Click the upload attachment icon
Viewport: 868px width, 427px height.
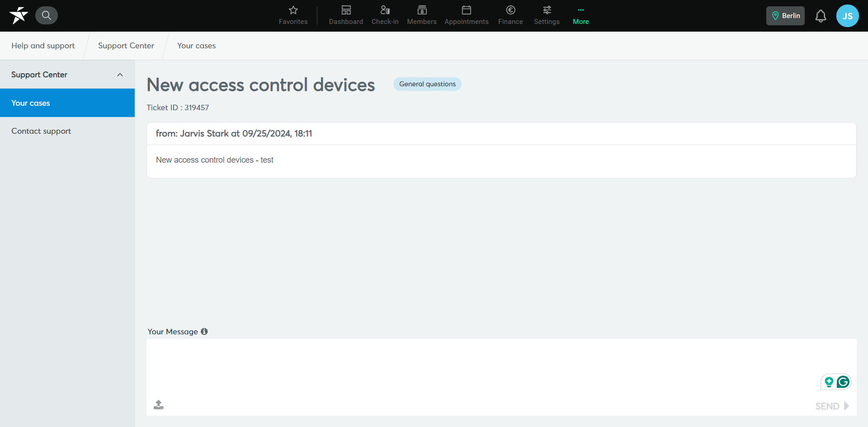click(x=159, y=405)
